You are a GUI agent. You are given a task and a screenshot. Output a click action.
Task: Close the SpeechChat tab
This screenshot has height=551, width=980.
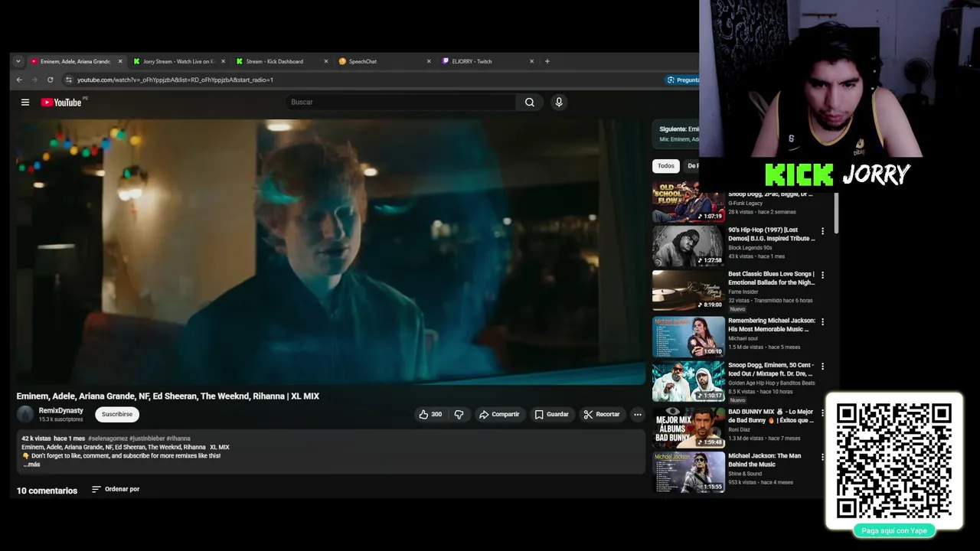[429, 61]
